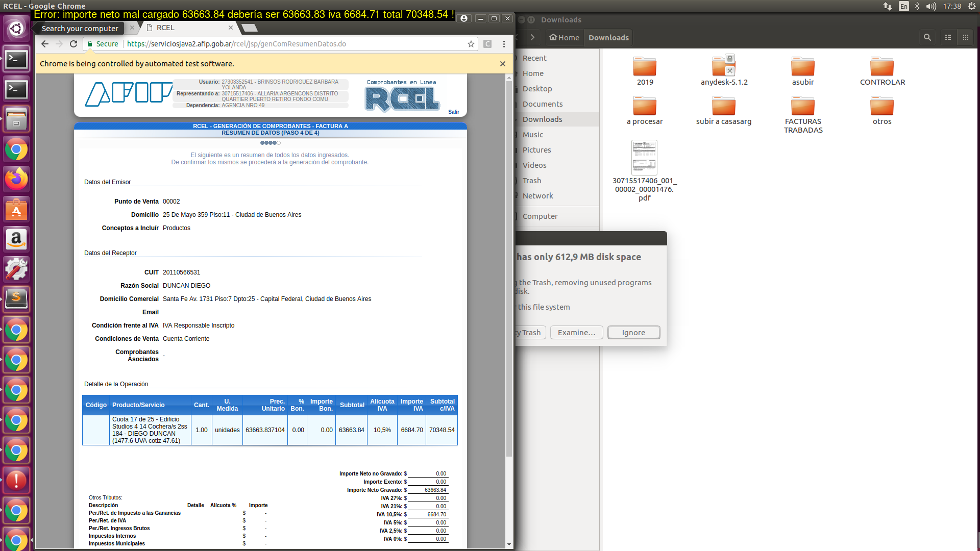Click the RCEL Comprobantes en Linea logo
The image size is (980, 551).
click(402, 96)
